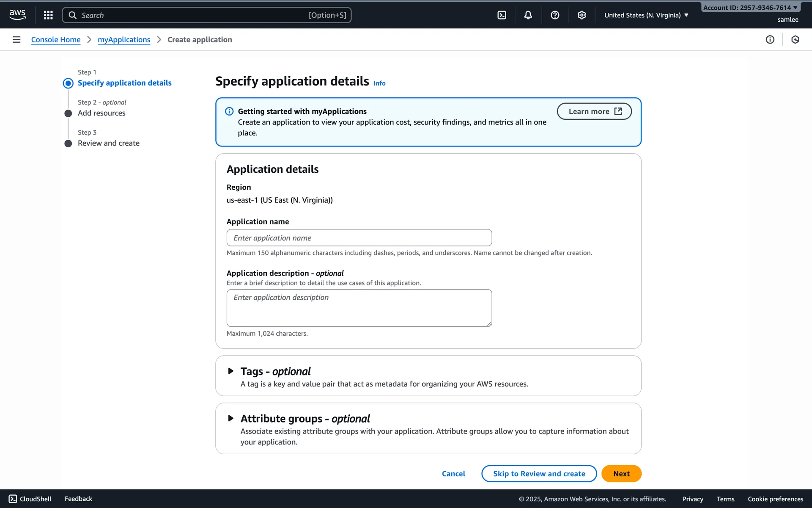Expand the Attribute groups optional section
Screen dimensions: 812x508
point(231,419)
